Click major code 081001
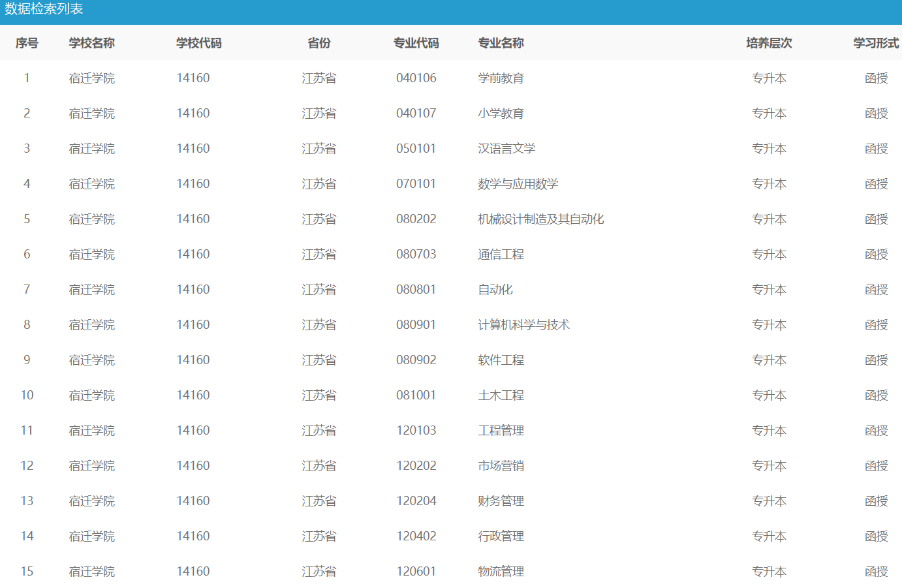 (x=416, y=395)
